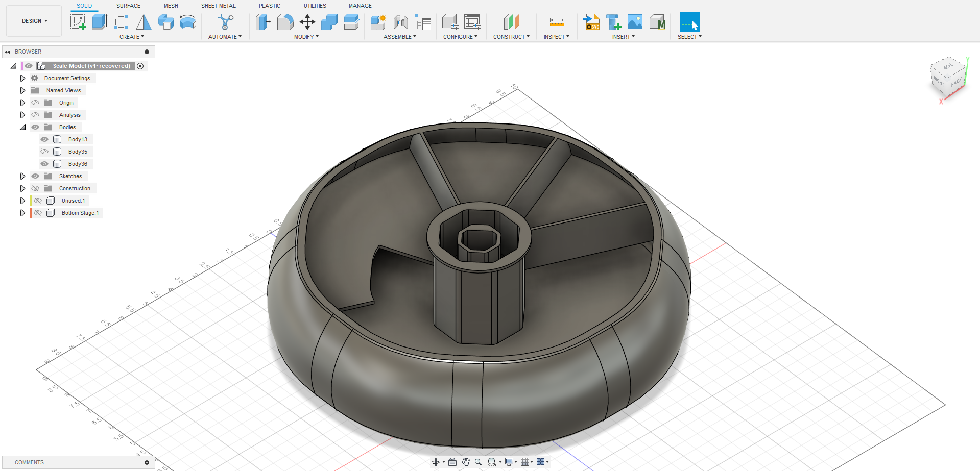The image size is (980, 471).
Task: Select the Midplane construct tool
Action: 512,22
